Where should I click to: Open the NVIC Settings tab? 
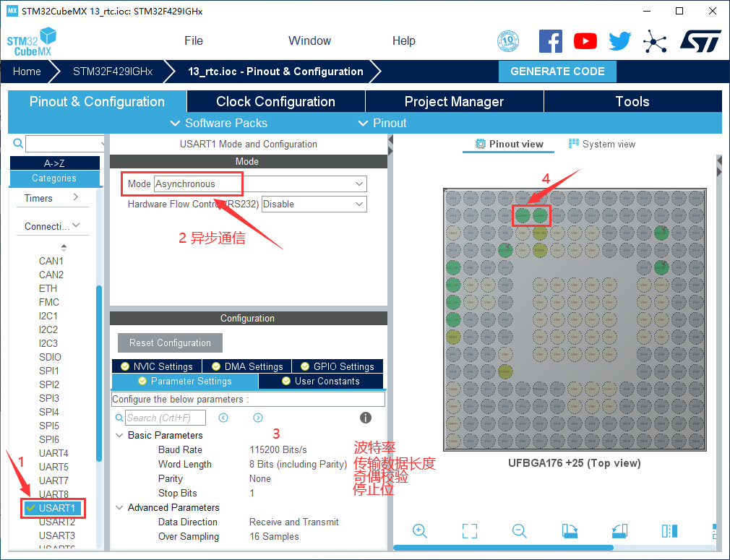click(157, 366)
